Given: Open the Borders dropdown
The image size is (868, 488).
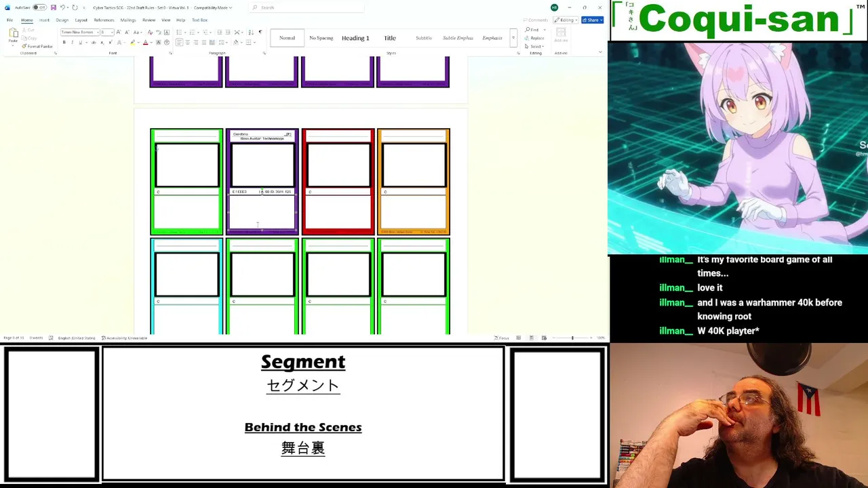Looking at the screenshot, I should (254, 42).
